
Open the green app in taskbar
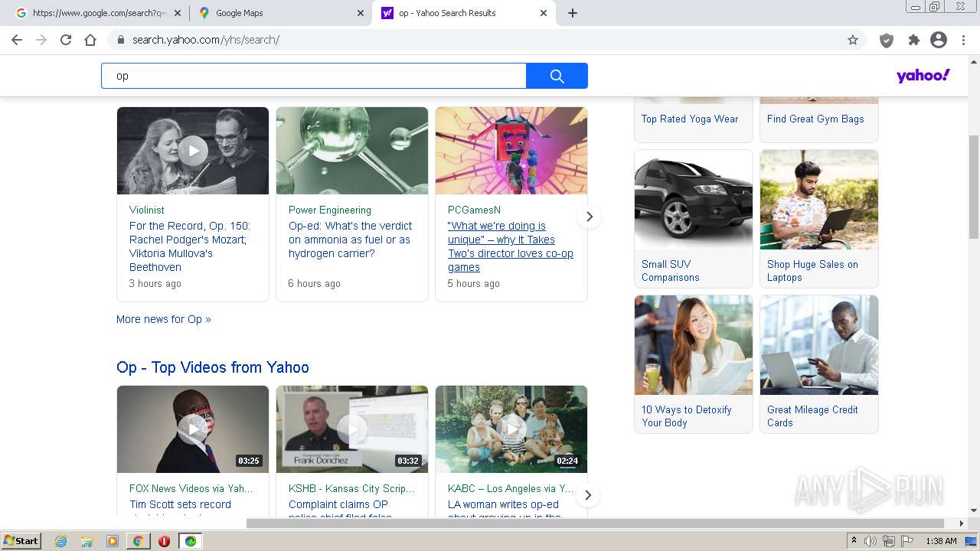tap(191, 541)
